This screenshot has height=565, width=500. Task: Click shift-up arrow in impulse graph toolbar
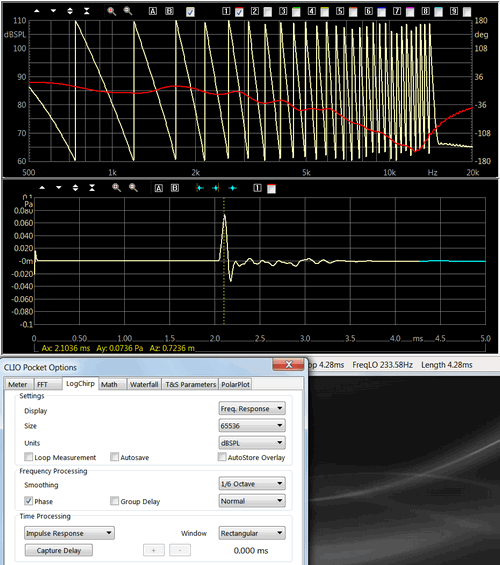pos(42,188)
